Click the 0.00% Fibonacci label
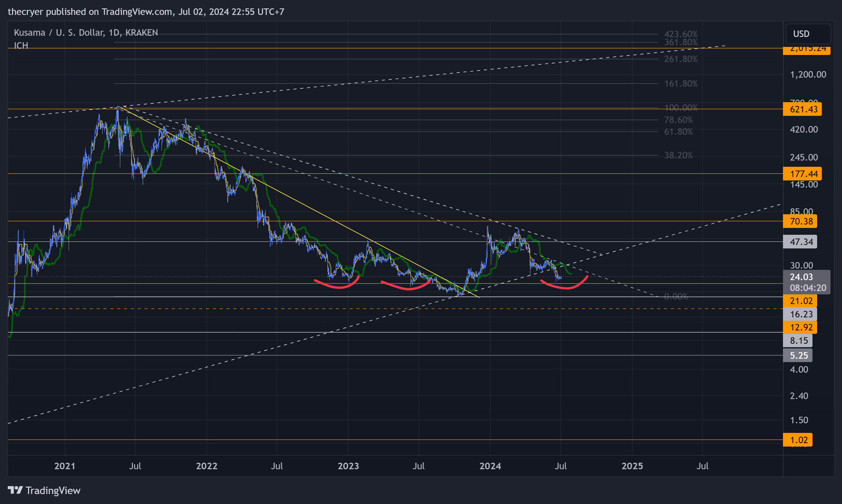This screenshot has width=842, height=504. 676,297
